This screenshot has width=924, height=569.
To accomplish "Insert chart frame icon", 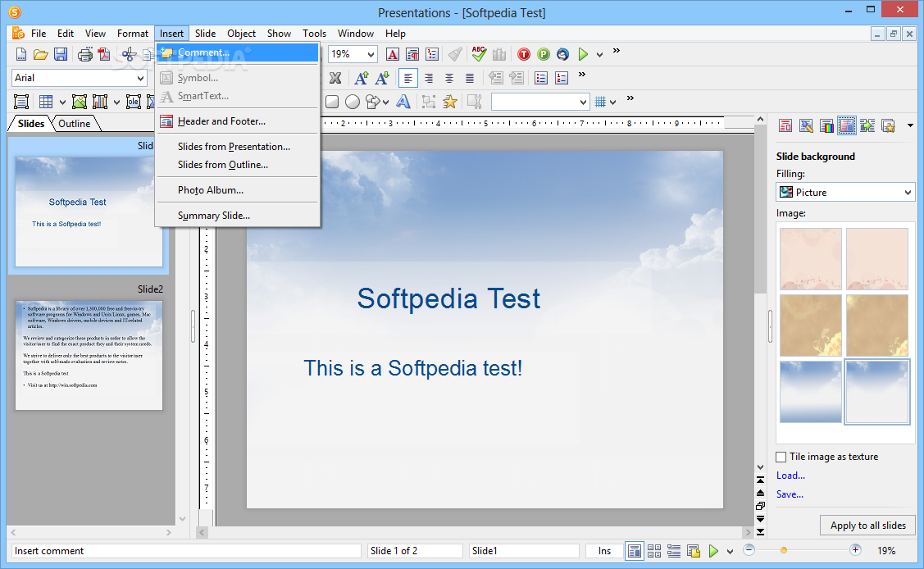I will coord(100,102).
